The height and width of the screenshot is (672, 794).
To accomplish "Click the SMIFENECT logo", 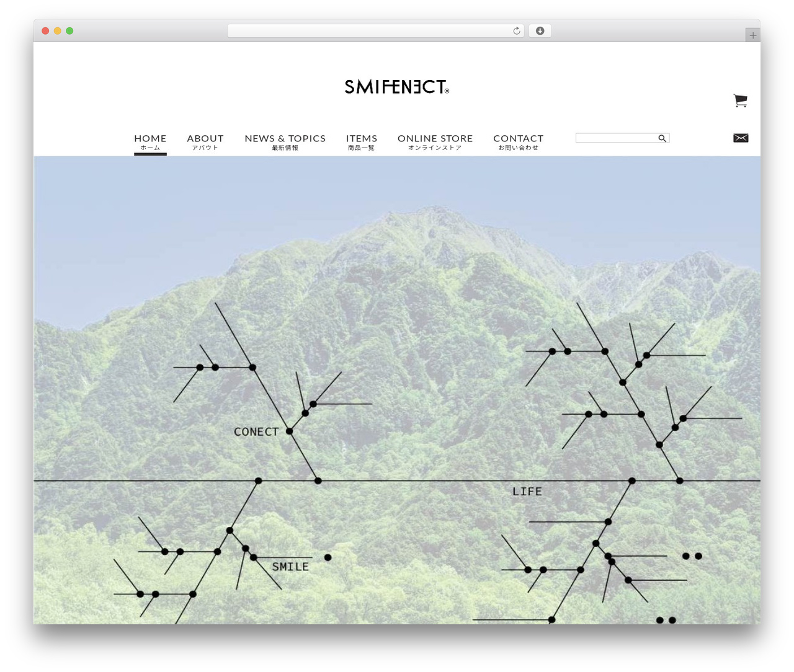I will (x=397, y=87).
